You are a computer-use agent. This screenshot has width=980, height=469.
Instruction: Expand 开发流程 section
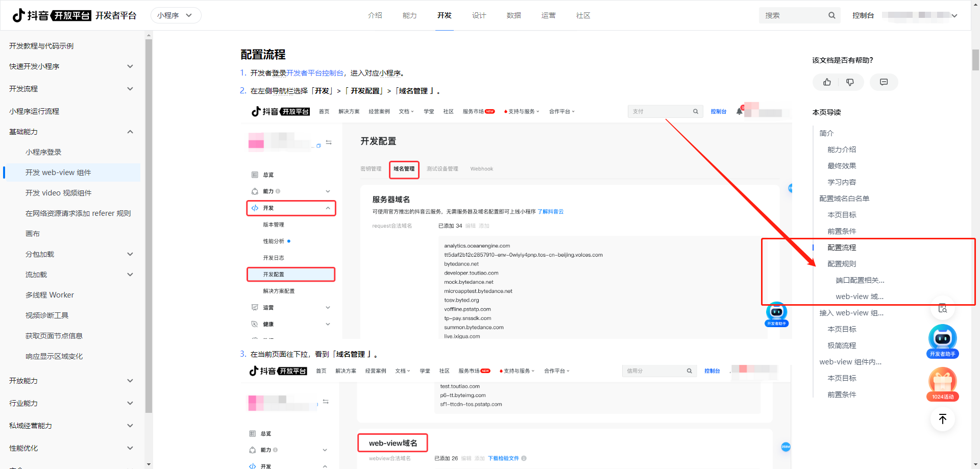click(130, 89)
